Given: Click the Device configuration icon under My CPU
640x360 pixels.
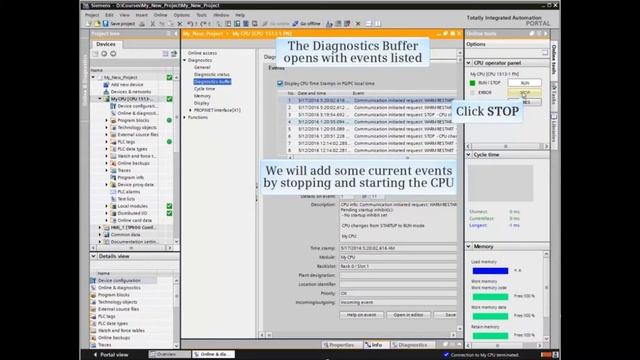Looking at the screenshot, I should pos(113,106).
